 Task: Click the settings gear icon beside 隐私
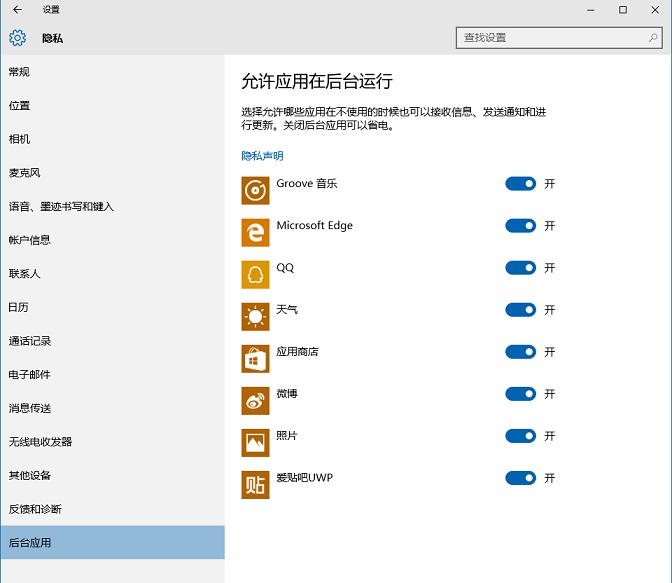point(17,38)
